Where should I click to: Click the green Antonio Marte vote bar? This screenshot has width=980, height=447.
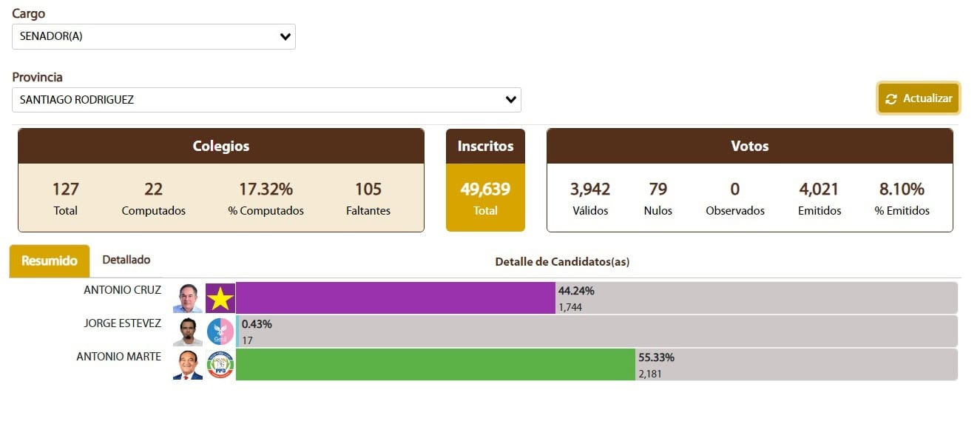pyautogui.click(x=436, y=365)
